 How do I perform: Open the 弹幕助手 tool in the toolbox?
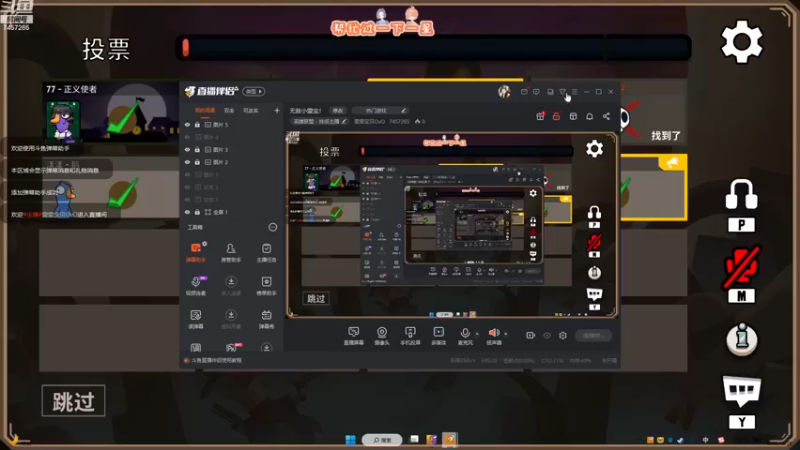[x=196, y=253]
